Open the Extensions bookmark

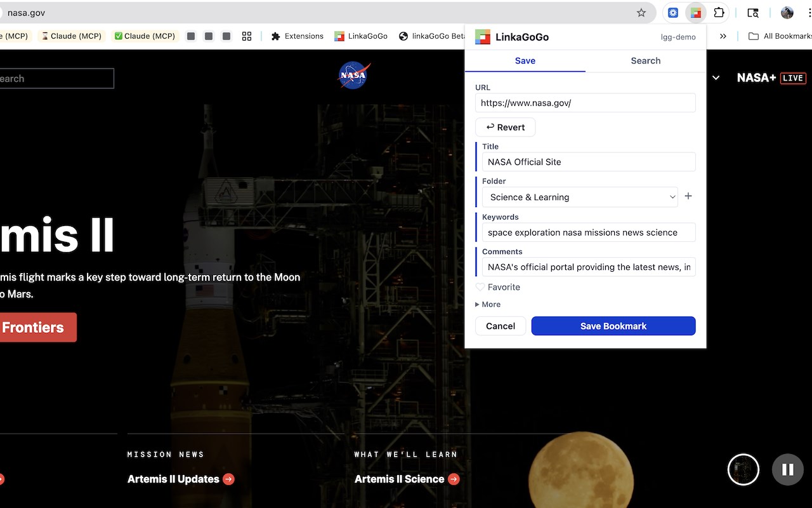coord(298,36)
